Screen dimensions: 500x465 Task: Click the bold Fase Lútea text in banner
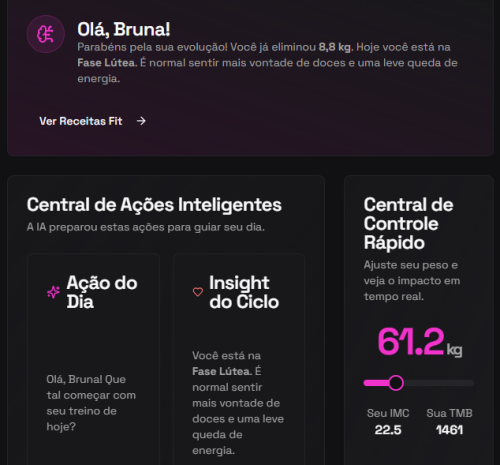[x=107, y=63]
